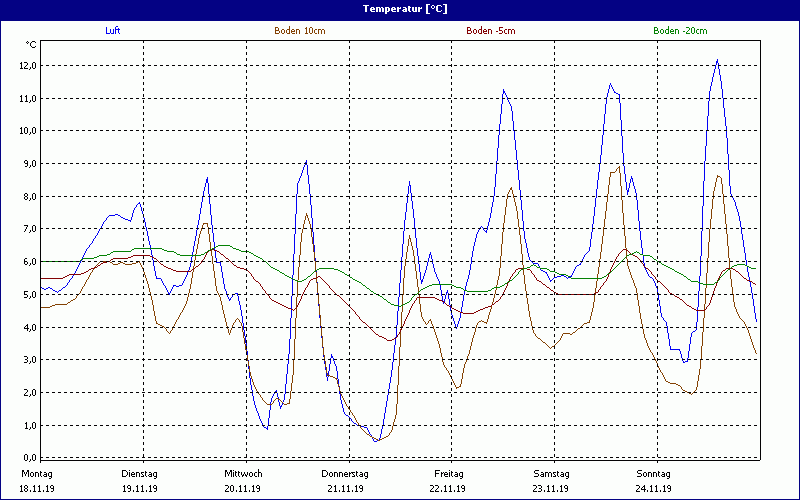Select the blue "Luft" legend label
This screenshot has width=800, height=500.
point(113,31)
